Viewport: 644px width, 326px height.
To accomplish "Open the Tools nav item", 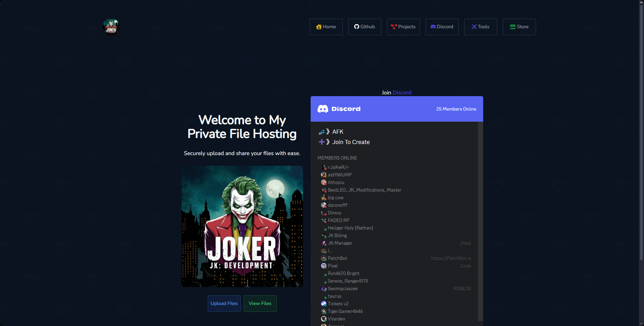I will [x=481, y=27].
